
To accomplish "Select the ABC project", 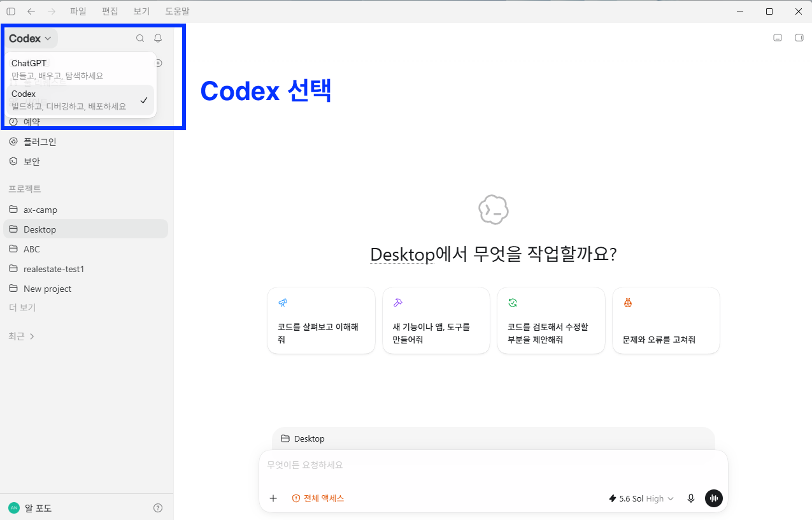I will (x=85, y=249).
